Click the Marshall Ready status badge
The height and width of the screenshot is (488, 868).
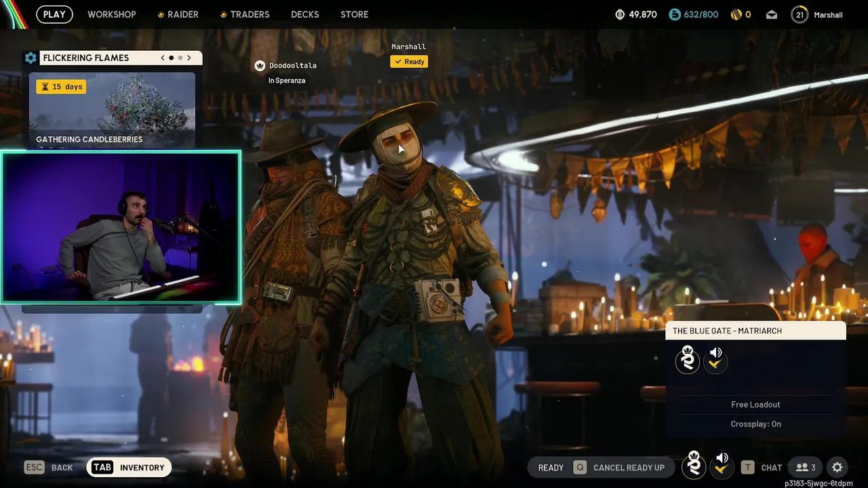tap(409, 62)
